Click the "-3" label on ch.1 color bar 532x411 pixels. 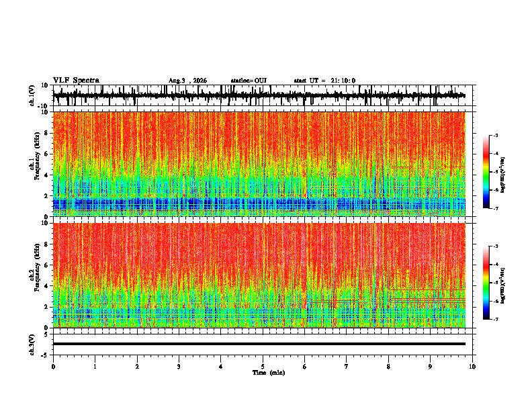click(x=495, y=135)
